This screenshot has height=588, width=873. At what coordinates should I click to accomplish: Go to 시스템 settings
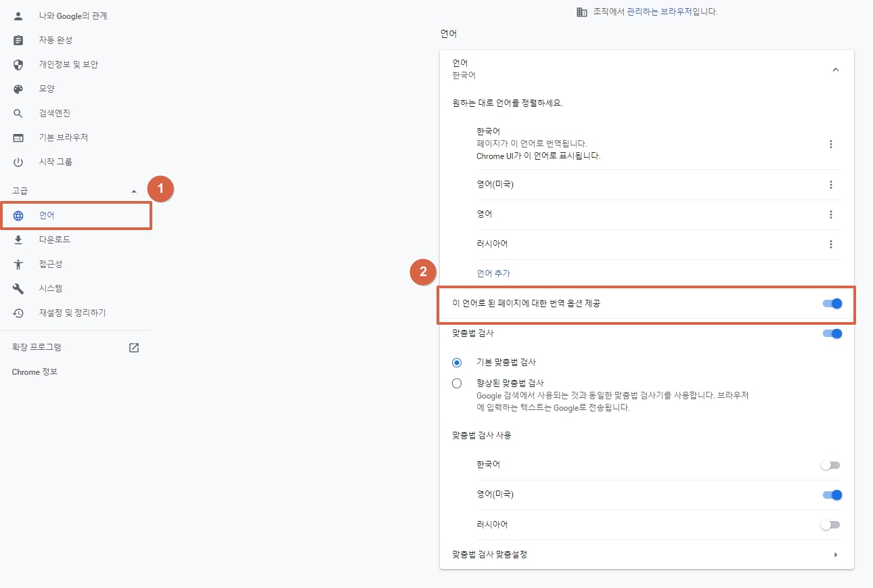coord(51,288)
